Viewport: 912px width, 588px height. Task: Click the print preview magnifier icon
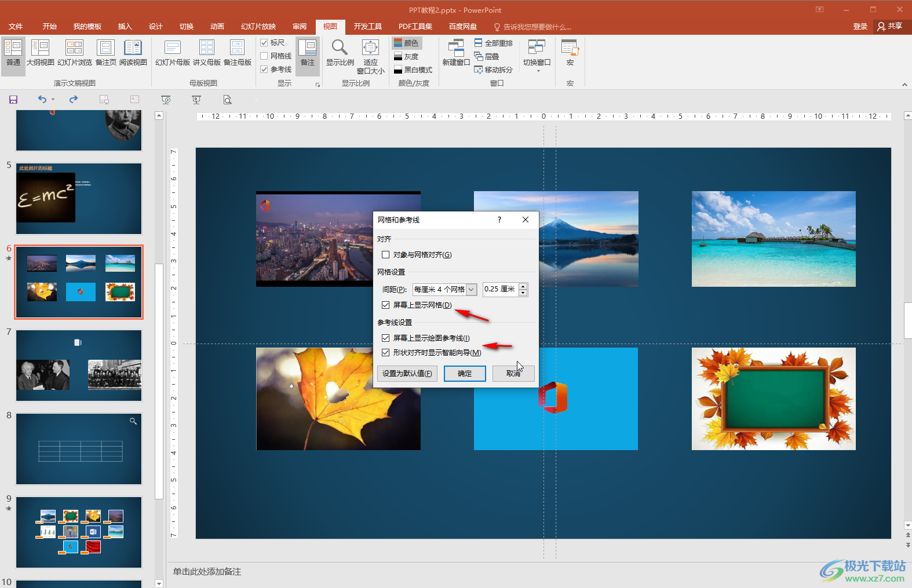[228, 100]
